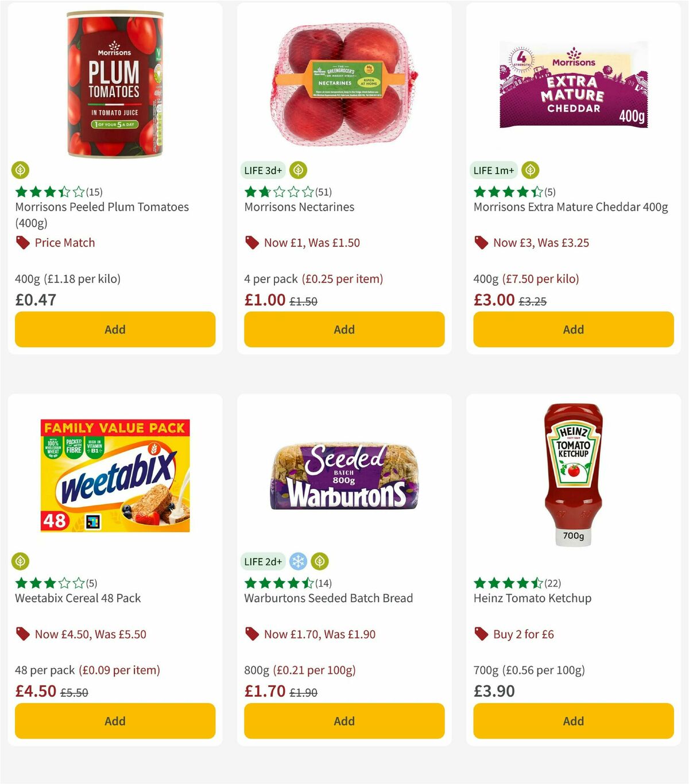
Task: Click the offer tag icon on the Weetabix card
Action: click(x=22, y=634)
